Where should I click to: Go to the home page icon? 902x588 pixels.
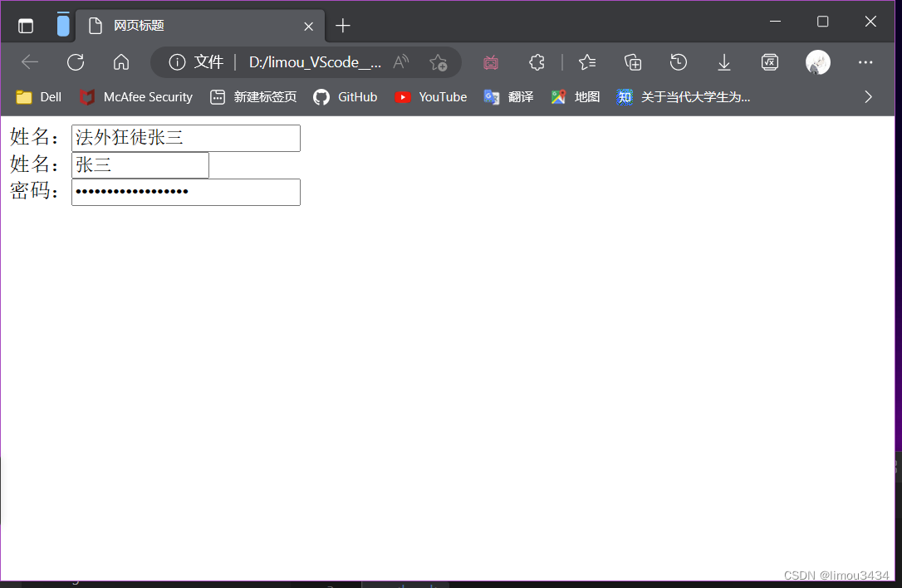pyautogui.click(x=121, y=62)
